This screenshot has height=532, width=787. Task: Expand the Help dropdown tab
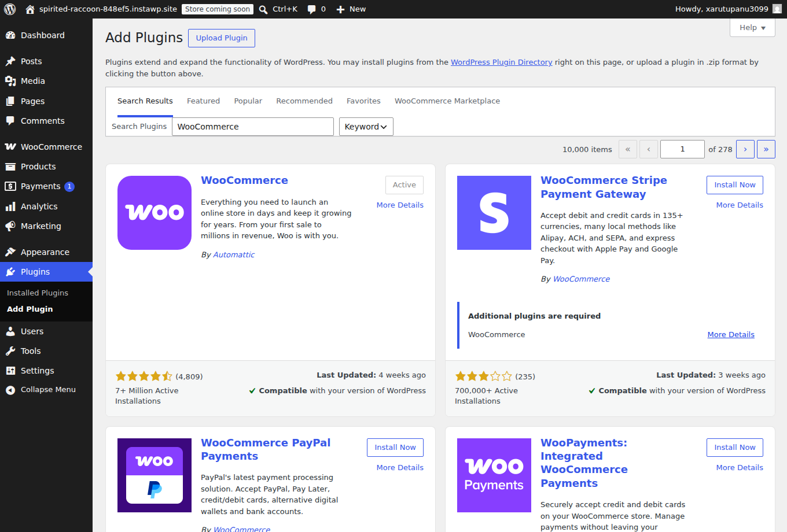pos(752,27)
